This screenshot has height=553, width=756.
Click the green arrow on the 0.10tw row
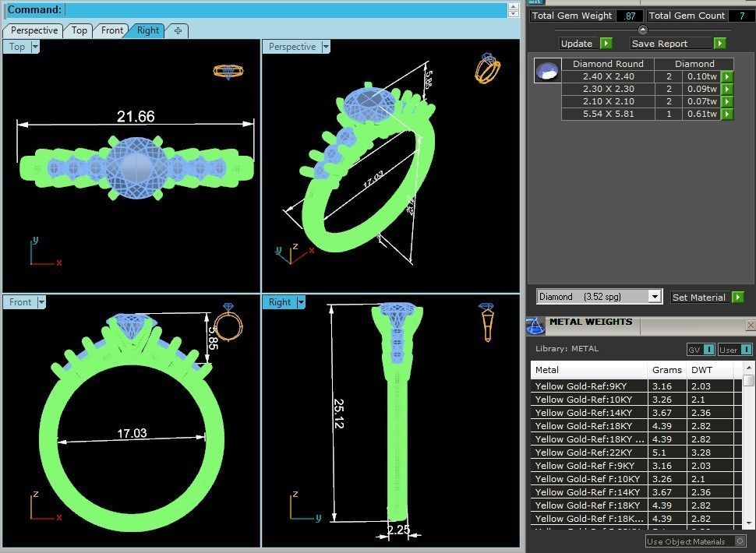coord(726,76)
